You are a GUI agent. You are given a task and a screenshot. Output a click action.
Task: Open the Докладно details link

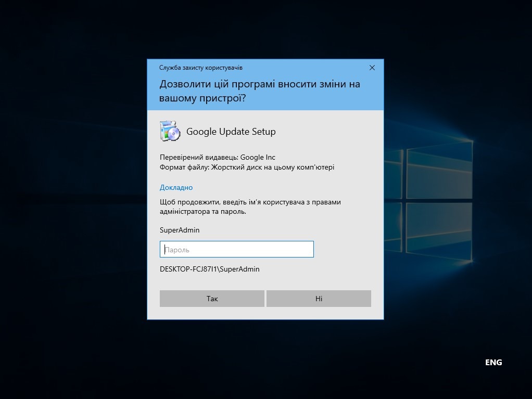176,187
